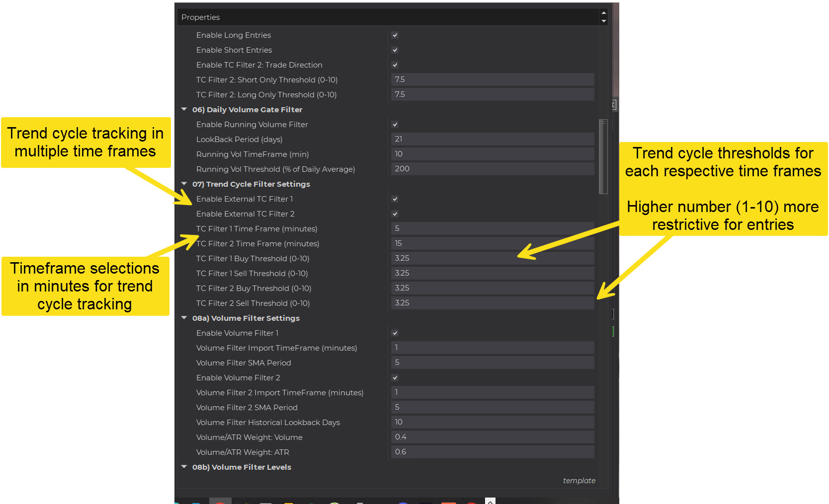This screenshot has width=829, height=504.
Task: Disable Enable Running Volume Filter checkbox
Action: 395,125
